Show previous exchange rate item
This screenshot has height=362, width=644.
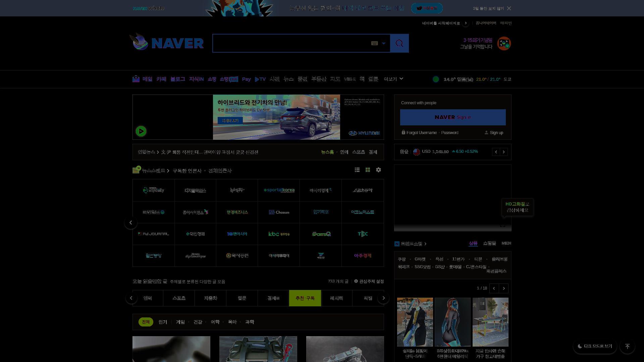tap(496, 152)
